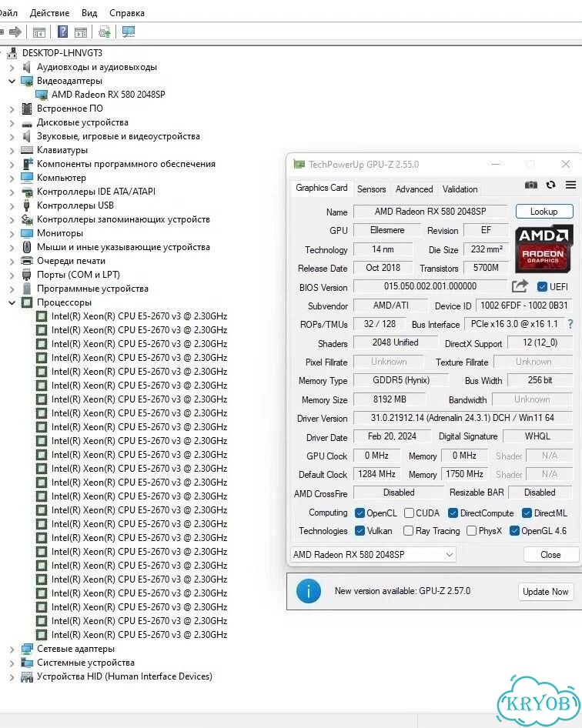The image size is (582, 728).
Task: Click the Memory Size 8192 MB value
Action: pos(390,399)
